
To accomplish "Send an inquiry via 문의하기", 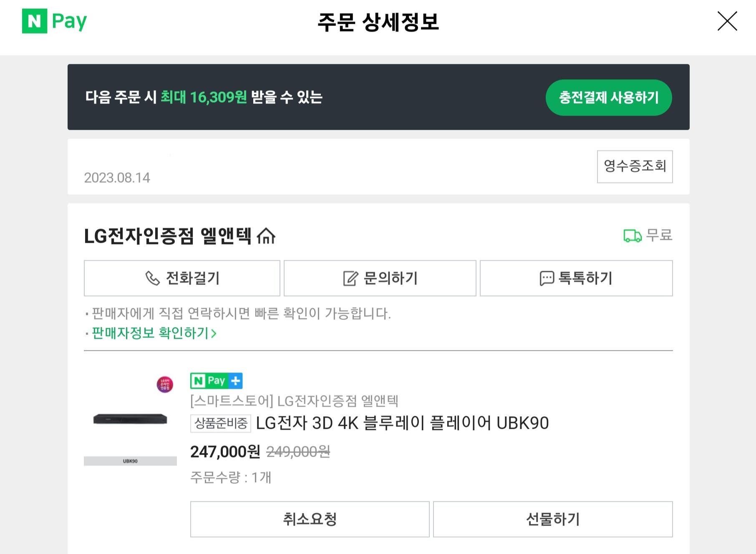I will point(380,278).
